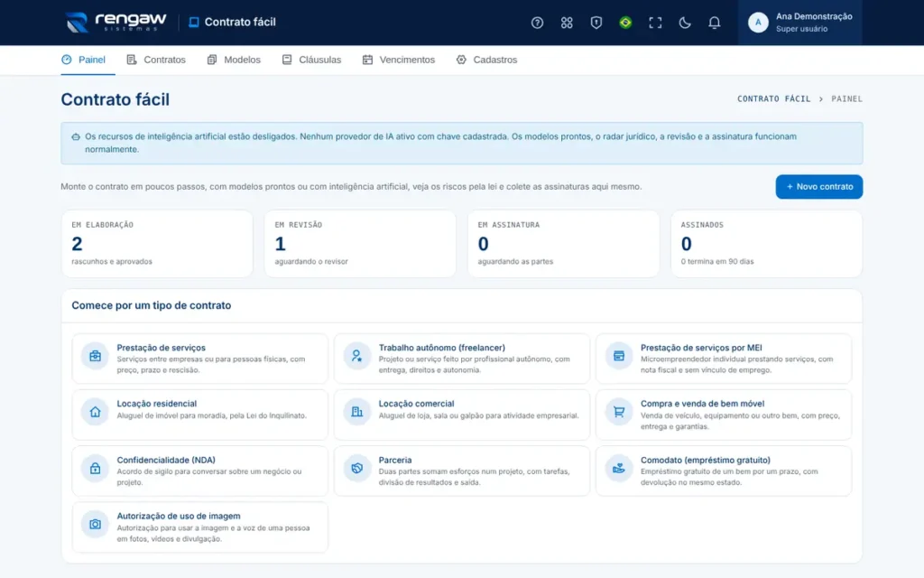Open the help question mark icon

click(537, 23)
